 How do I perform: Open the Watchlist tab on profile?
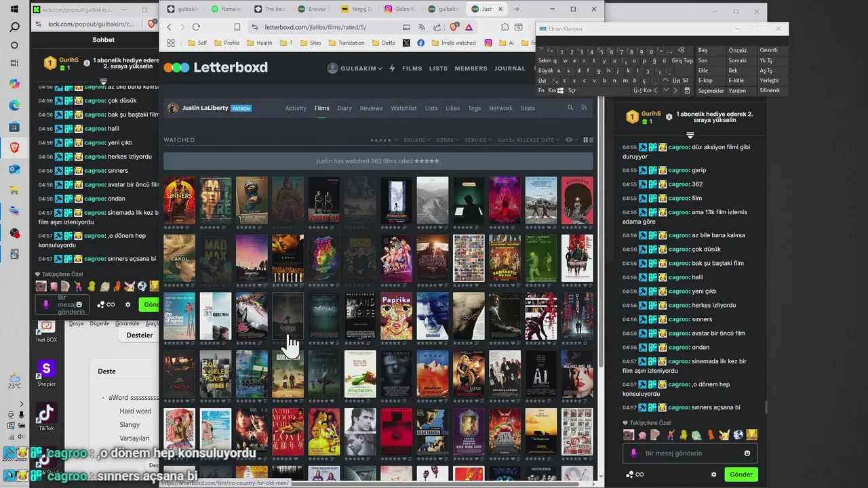click(x=403, y=108)
